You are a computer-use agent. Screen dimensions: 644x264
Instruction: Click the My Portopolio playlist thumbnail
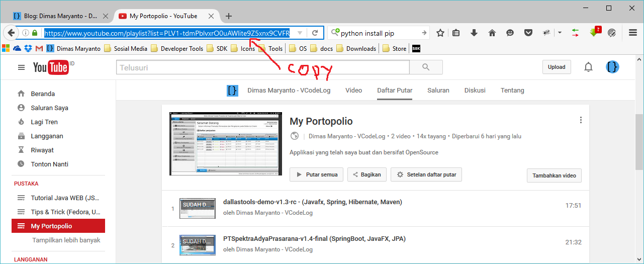click(226, 144)
